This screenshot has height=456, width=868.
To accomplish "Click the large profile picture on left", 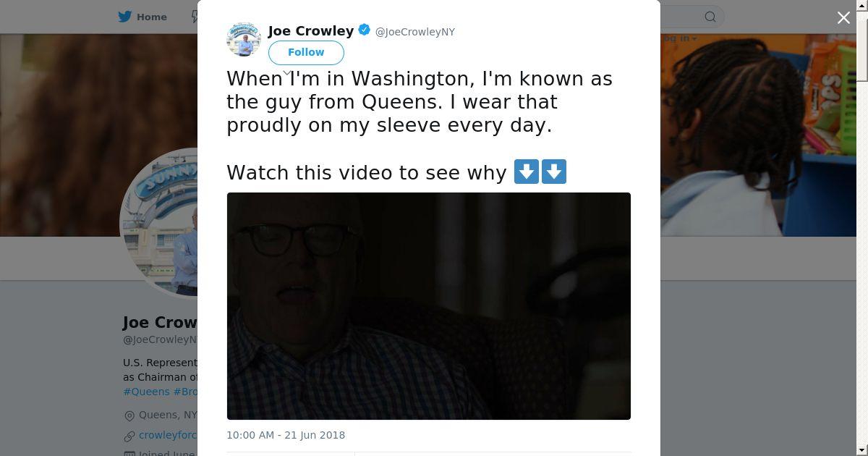I will coord(161,222).
